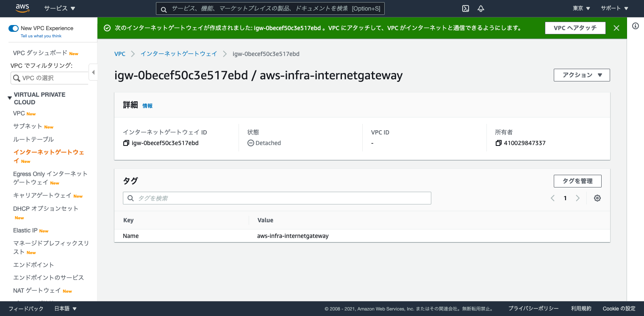
Task: Open Elastic IP in the sidebar
Action: click(x=25, y=230)
